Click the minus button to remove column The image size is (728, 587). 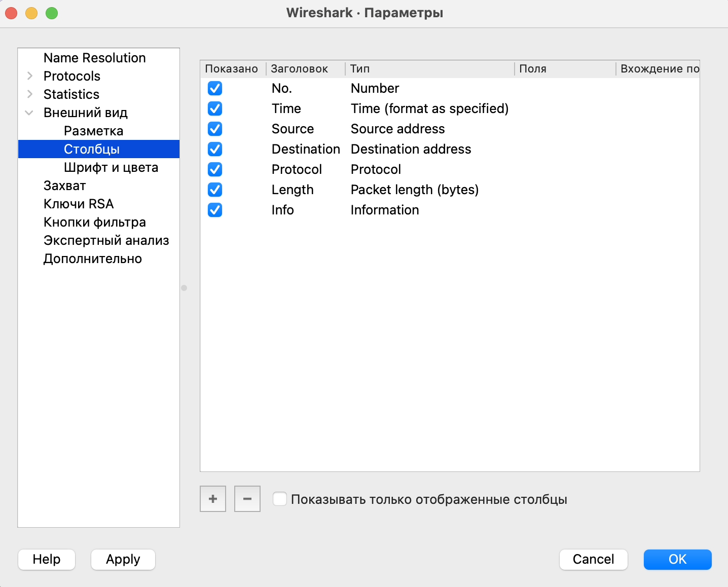click(247, 499)
